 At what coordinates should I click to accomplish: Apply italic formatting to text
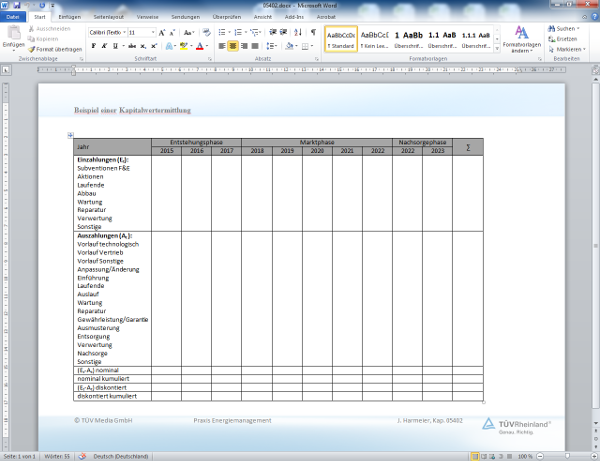[104, 46]
